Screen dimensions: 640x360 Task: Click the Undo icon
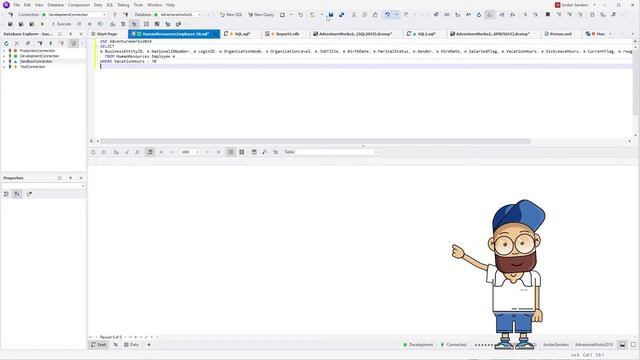tap(387, 15)
